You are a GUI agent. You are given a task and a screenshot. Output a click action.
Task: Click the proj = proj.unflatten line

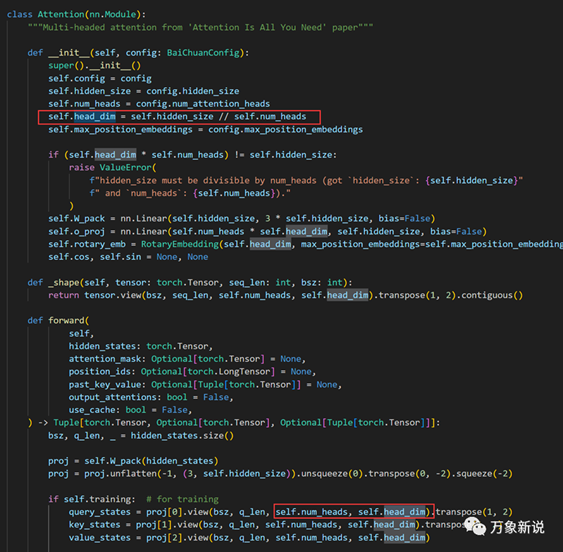click(x=280, y=474)
